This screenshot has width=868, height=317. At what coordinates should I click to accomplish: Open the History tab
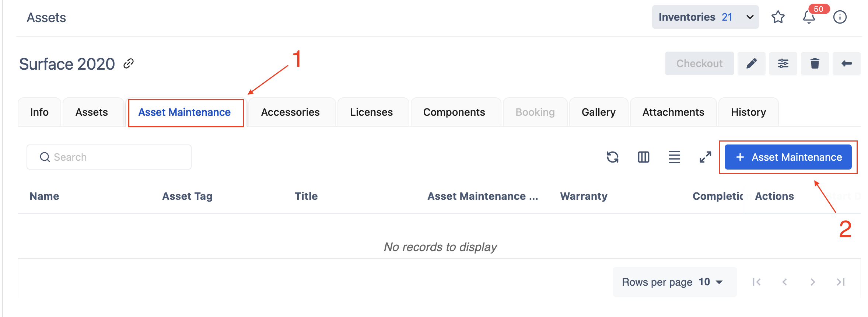coord(748,112)
